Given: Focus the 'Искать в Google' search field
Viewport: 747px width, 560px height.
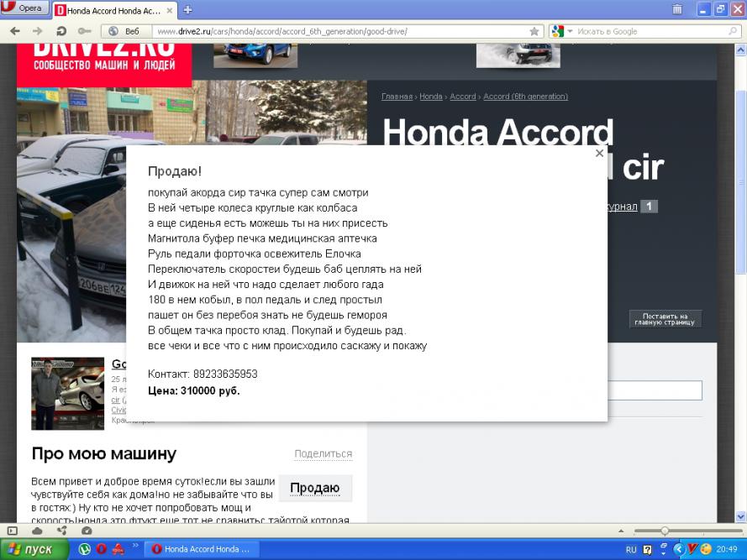Looking at the screenshot, I should pyautogui.click(x=650, y=31).
